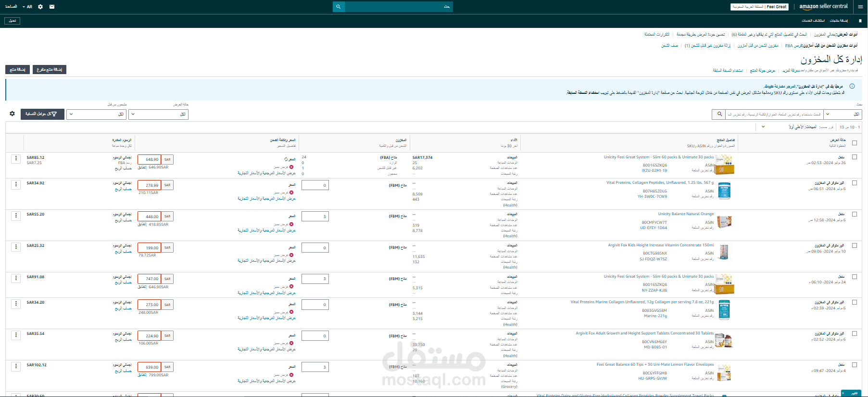
Task: Check Argivit Fox Adult row checkbox
Action: 855,333
